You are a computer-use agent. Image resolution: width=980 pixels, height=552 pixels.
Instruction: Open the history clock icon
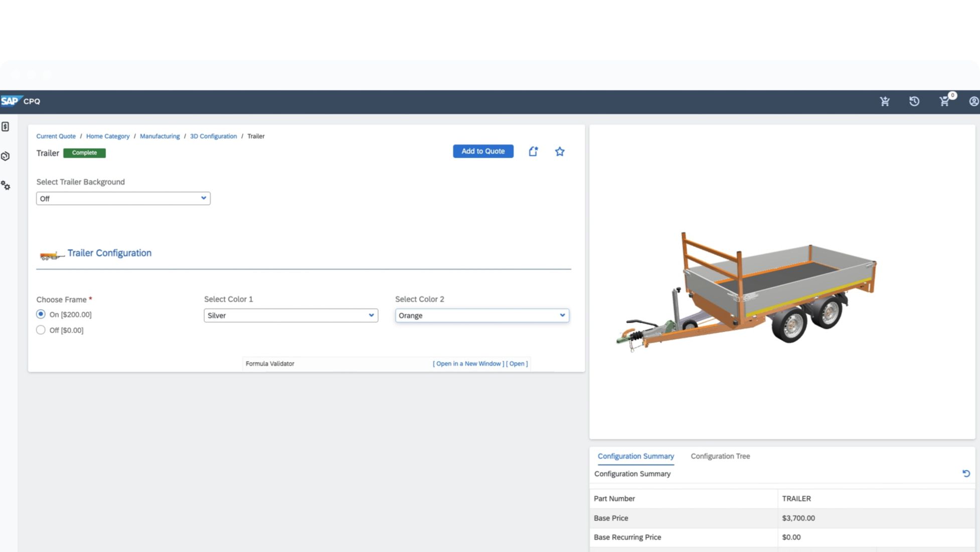[914, 101]
